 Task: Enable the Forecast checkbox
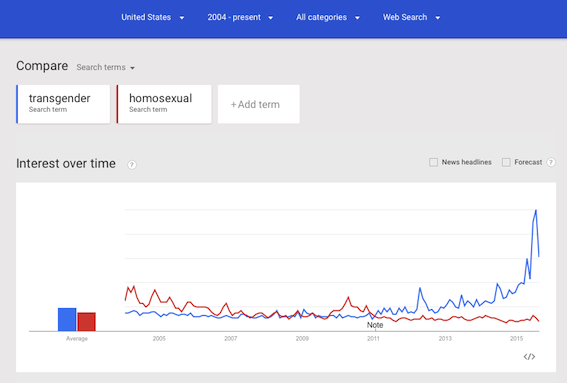[506, 162]
